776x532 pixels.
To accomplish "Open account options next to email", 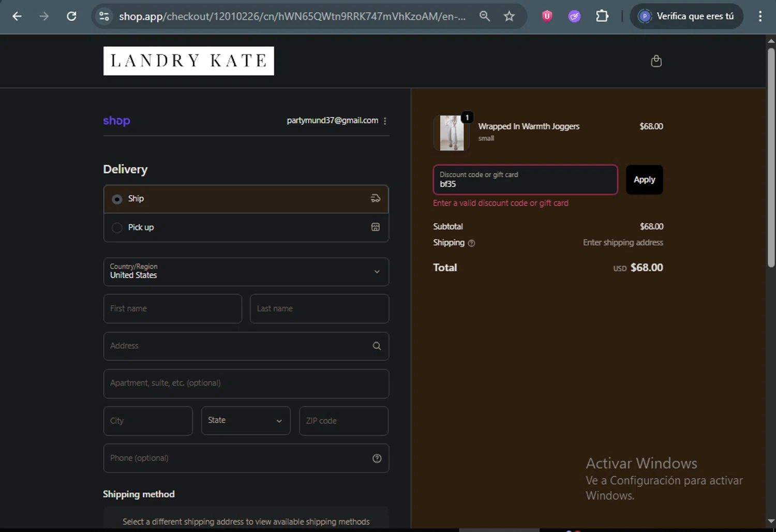I will (385, 121).
